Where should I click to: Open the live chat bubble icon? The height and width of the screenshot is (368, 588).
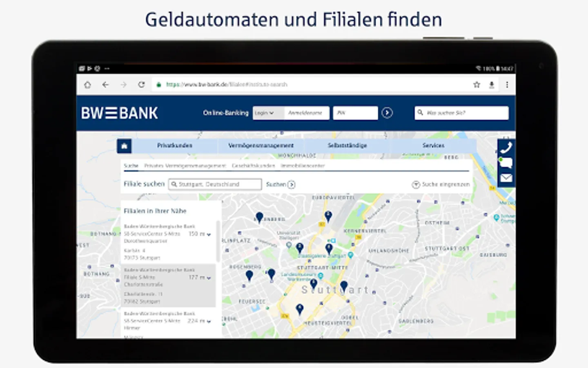(x=506, y=163)
